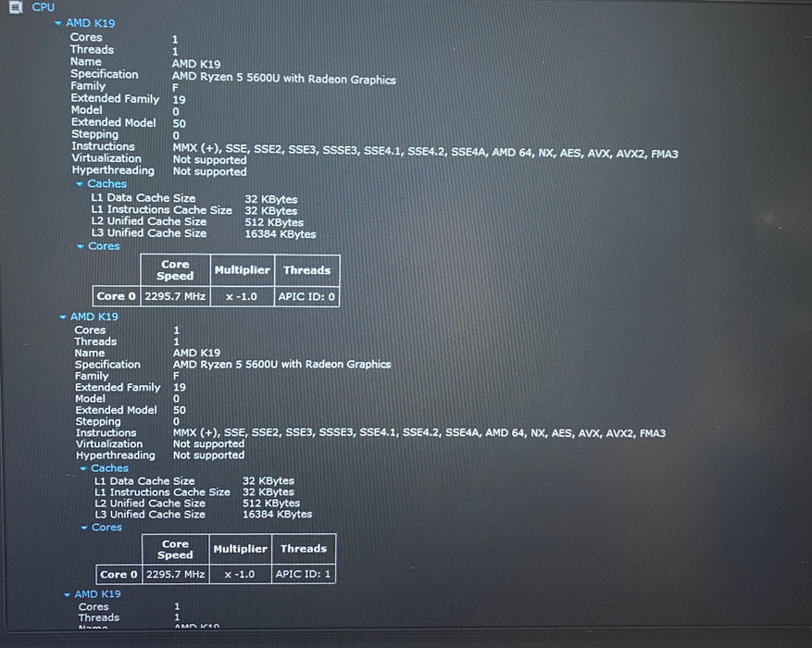Collapse the Caches arrow above the APIC ID: 1 table

pos(82,468)
